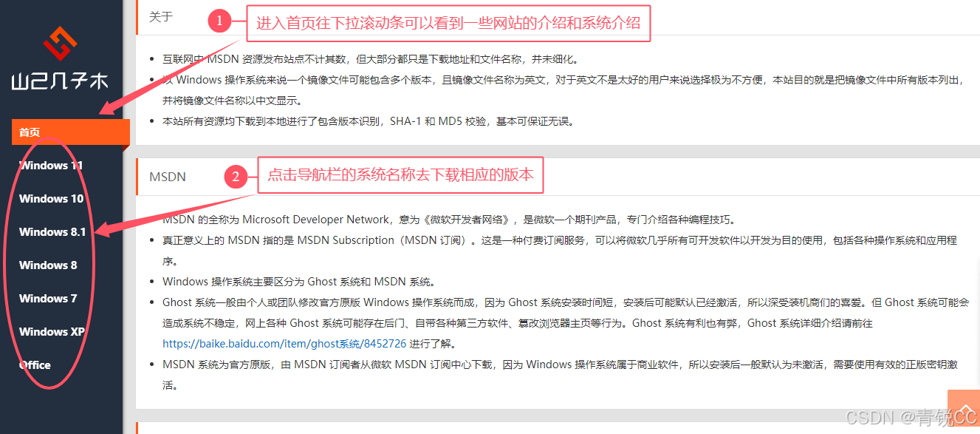Click the bullet starting Ghost 系统一般由个人
This screenshot has height=434, width=980.
(566, 323)
